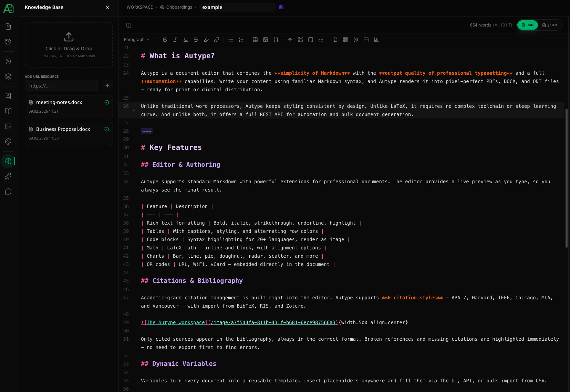
Task: Open the chat panel
Action: 8,192
